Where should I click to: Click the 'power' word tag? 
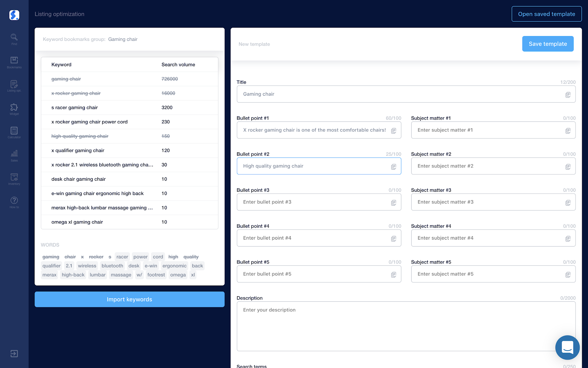[140, 257]
